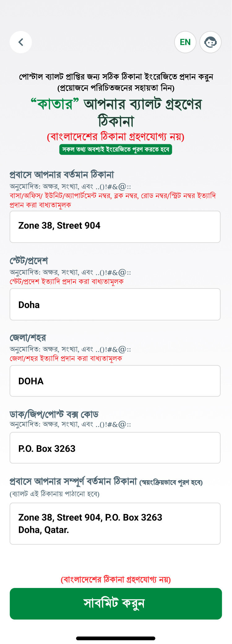The width and height of the screenshot is (232, 644).
Task: Click the auto-filled full address box ending Doha, Qatar.
Action: click(115, 524)
